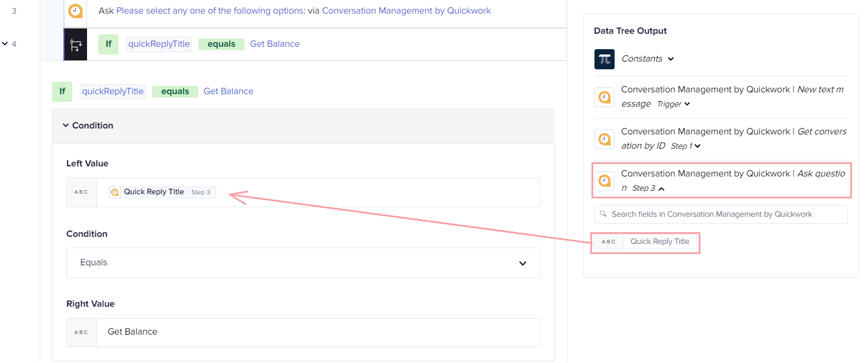868x363 pixels.
Task: Collapse the Step 3 output chevron
Action: click(661, 188)
